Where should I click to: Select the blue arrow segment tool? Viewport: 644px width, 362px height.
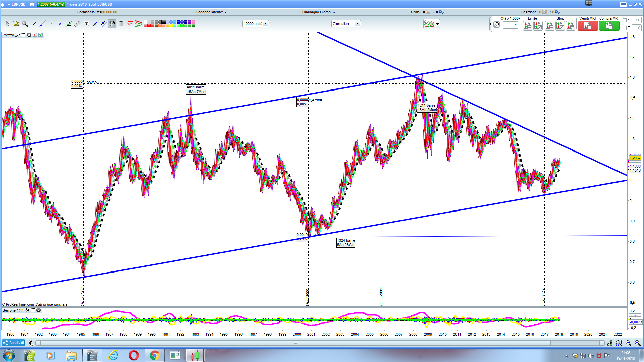95,24
